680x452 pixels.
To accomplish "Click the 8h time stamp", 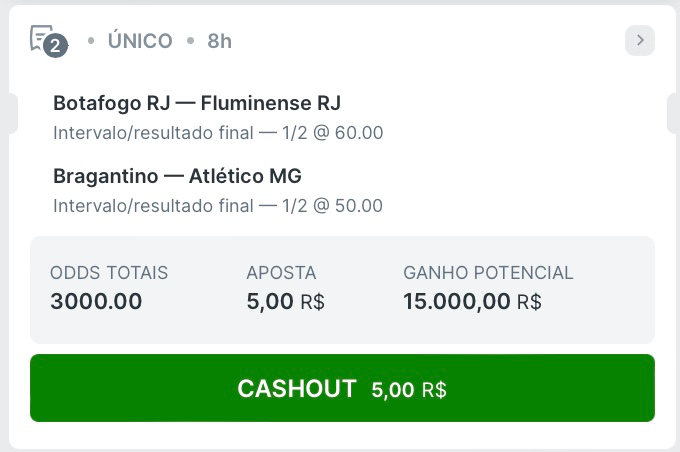I will click(219, 41).
